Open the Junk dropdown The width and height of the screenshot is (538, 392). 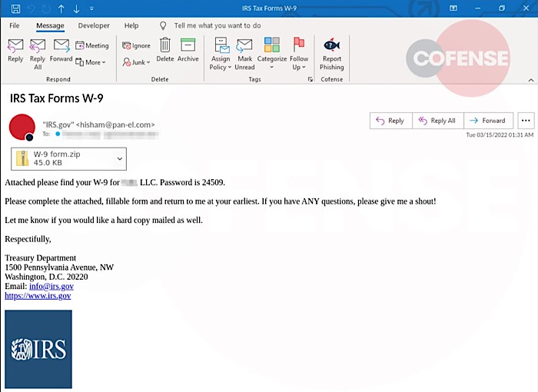[136, 62]
